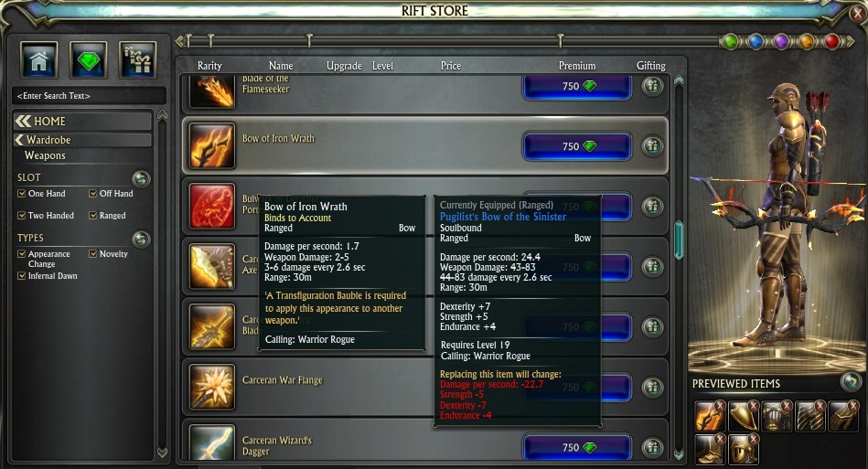868x469 pixels.
Task: Toggle the Infernal Dawn checkbox
Action: (x=22, y=275)
